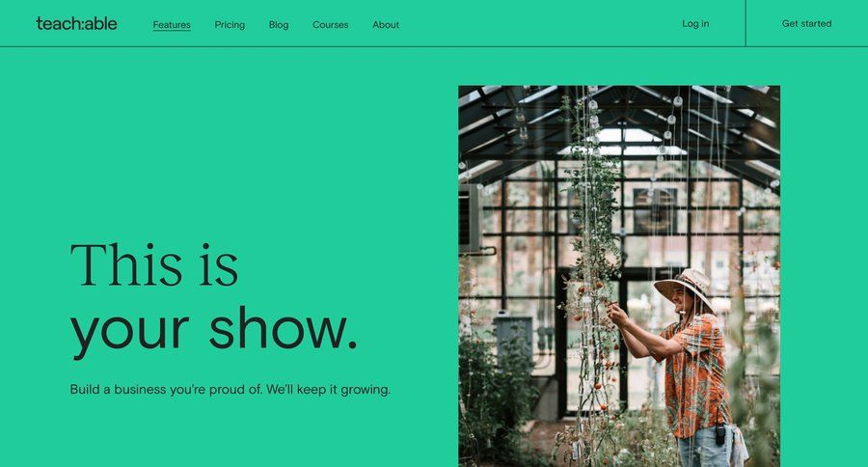The height and width of the screenshot is (467, 868).
Task: Click the "Build a business you're proud of" tagline
Action: (231, 390)
